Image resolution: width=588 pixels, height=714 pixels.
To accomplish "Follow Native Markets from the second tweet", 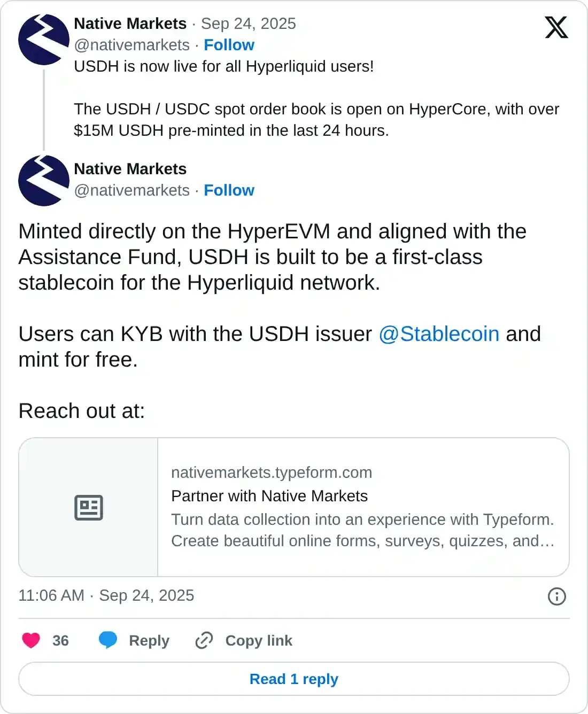I will pyautogui.click(x=229, y=190).
